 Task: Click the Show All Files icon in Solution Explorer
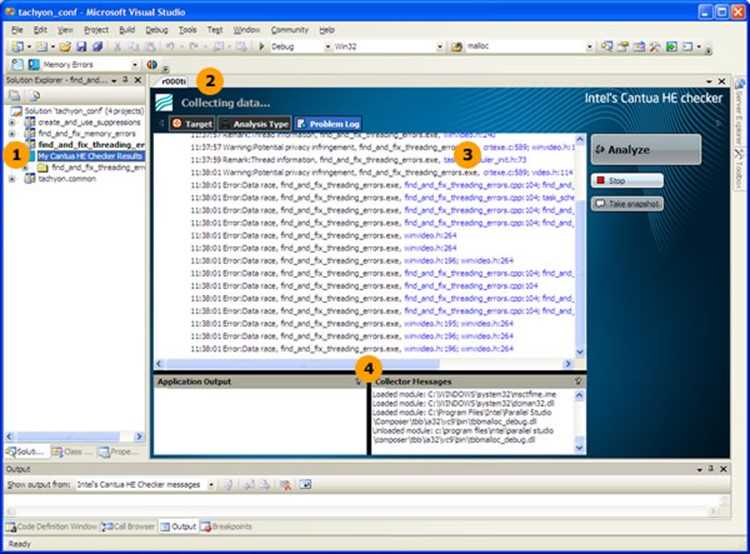35,96
